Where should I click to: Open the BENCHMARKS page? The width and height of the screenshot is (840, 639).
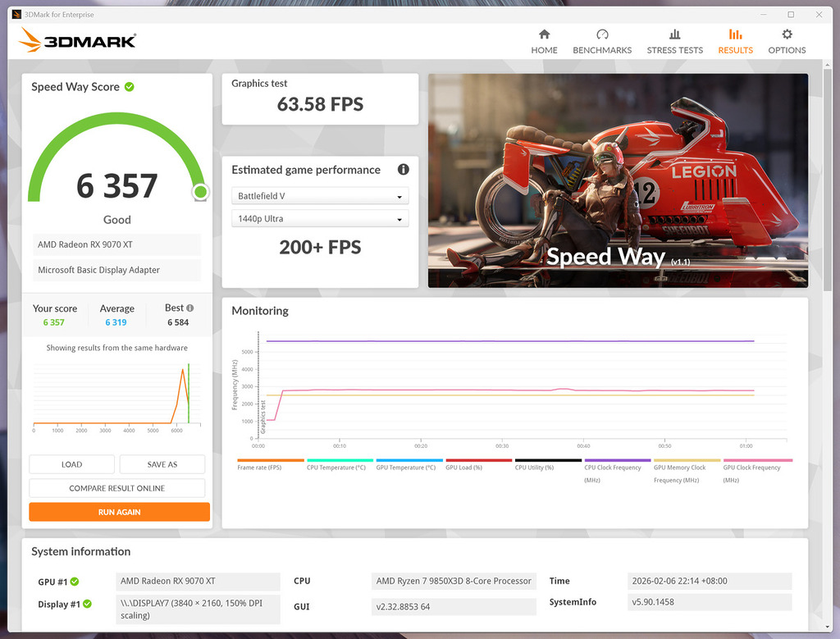click(x=602, y=35)
